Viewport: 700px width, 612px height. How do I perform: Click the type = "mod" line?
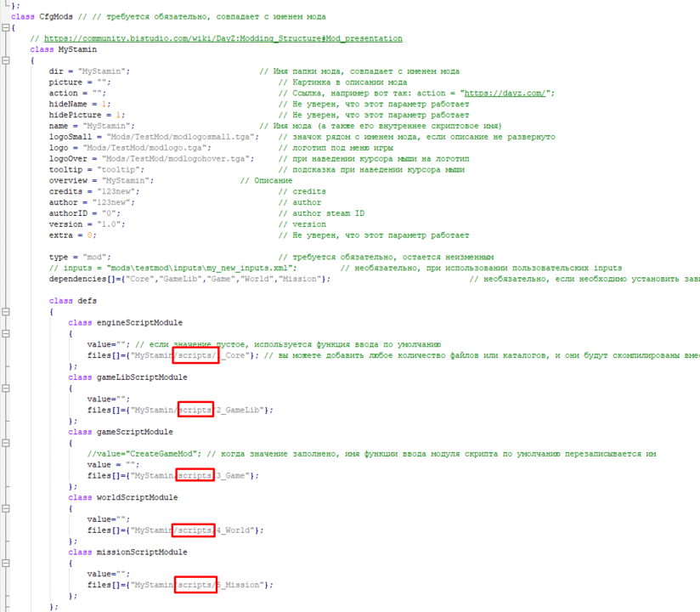80,258
